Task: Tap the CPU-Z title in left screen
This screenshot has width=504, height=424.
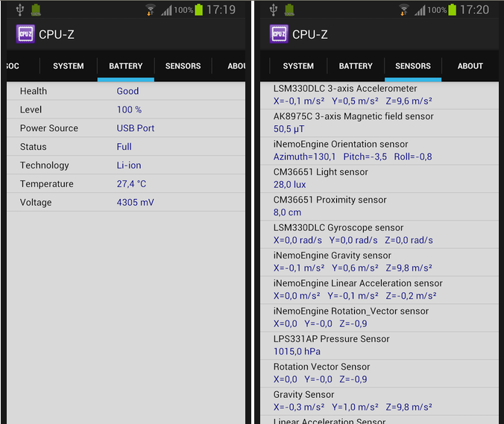Action: [x=57, y=34]
